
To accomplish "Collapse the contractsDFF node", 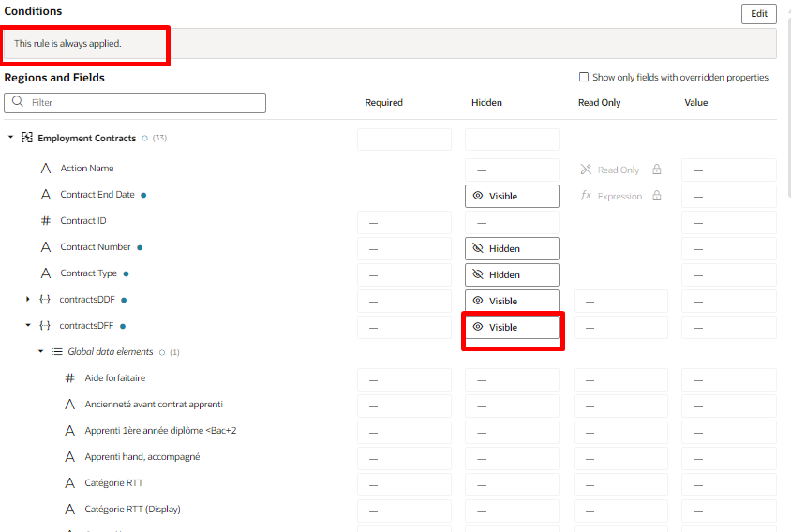I will click(28, 325).
